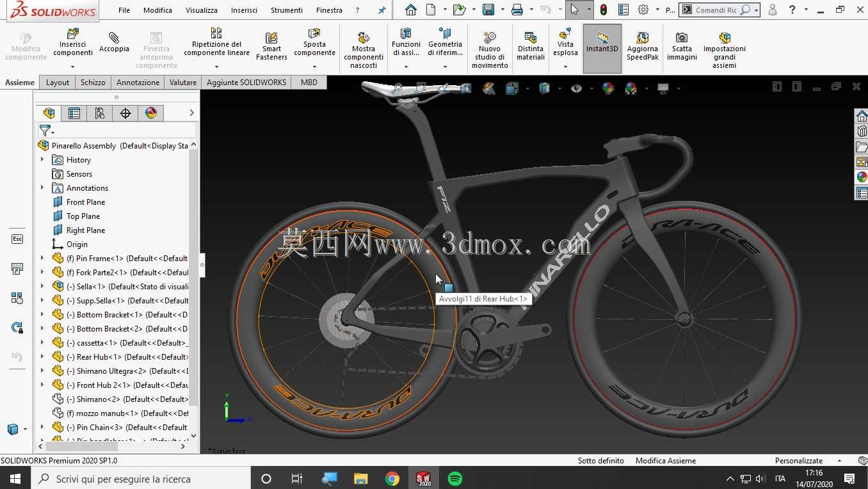
Task: Click Modifica Assieme in status bar
Action: coord(666,461)
